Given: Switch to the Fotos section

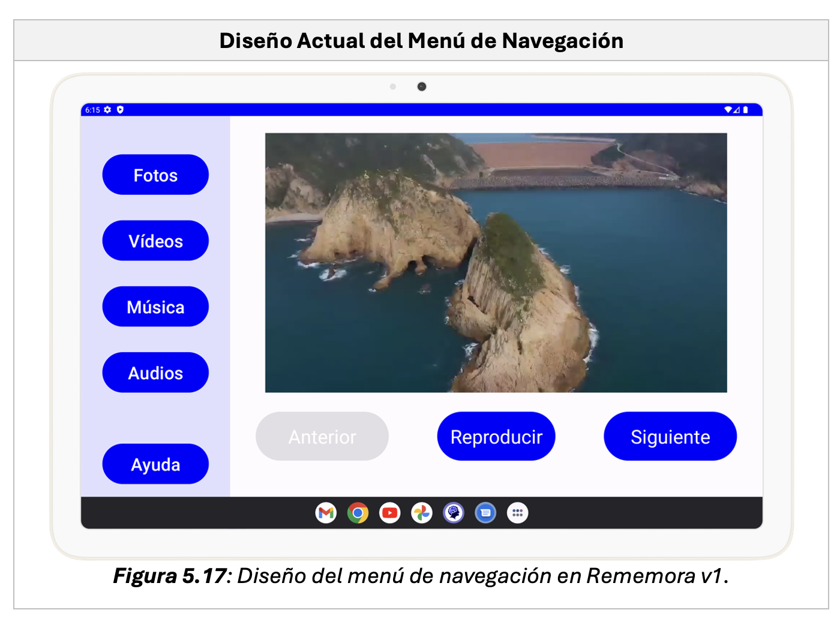Looking at the screenshot, I should coord(155,175).
